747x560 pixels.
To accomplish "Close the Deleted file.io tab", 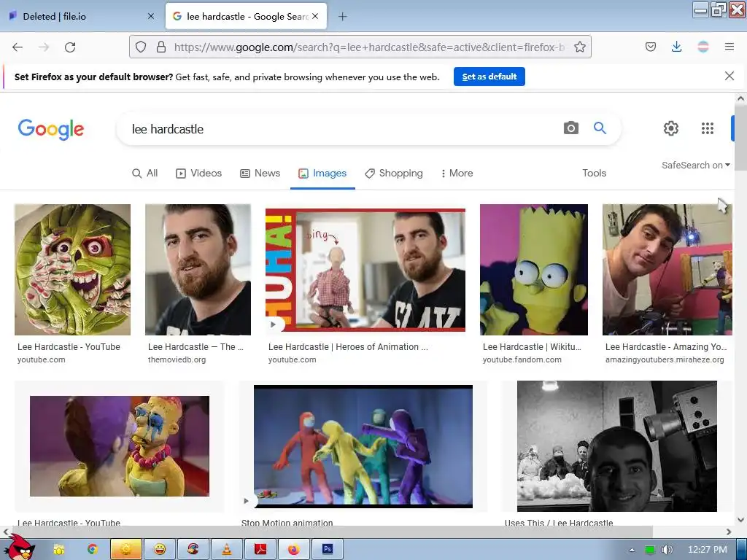I will point(151,16).
